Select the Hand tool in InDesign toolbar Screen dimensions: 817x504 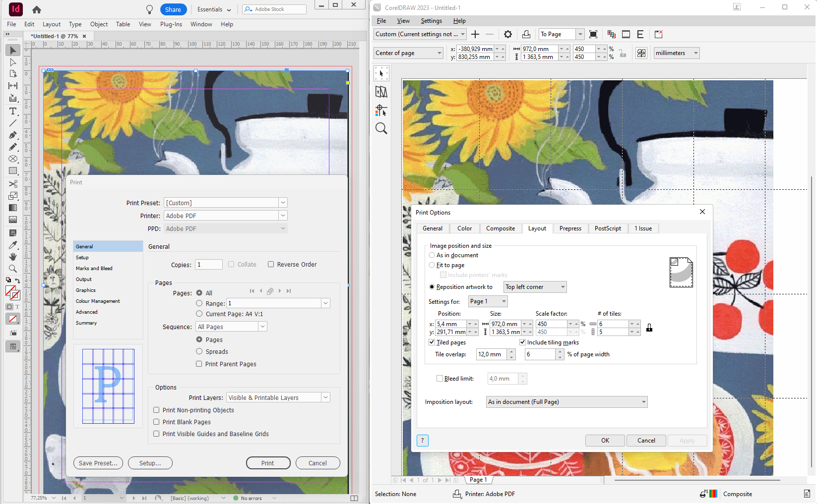point(12,256)
